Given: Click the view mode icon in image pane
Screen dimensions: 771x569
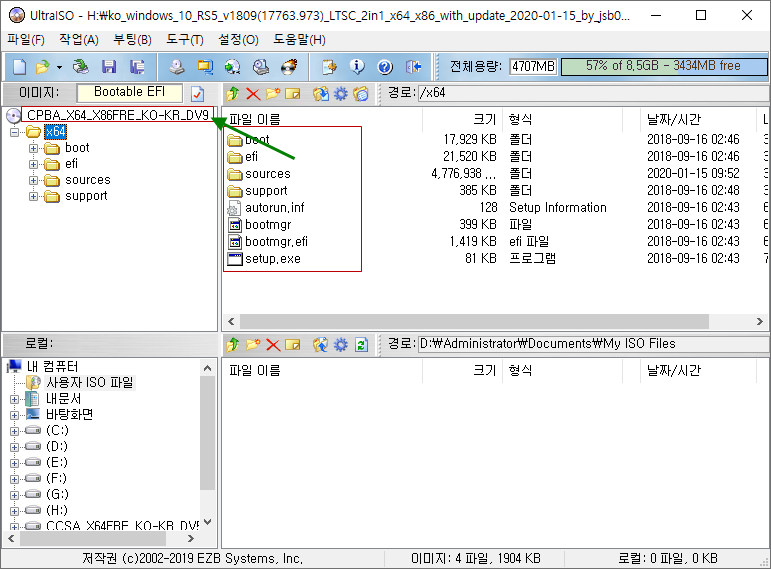Looking at the screenshot, I should pos(360,93).
